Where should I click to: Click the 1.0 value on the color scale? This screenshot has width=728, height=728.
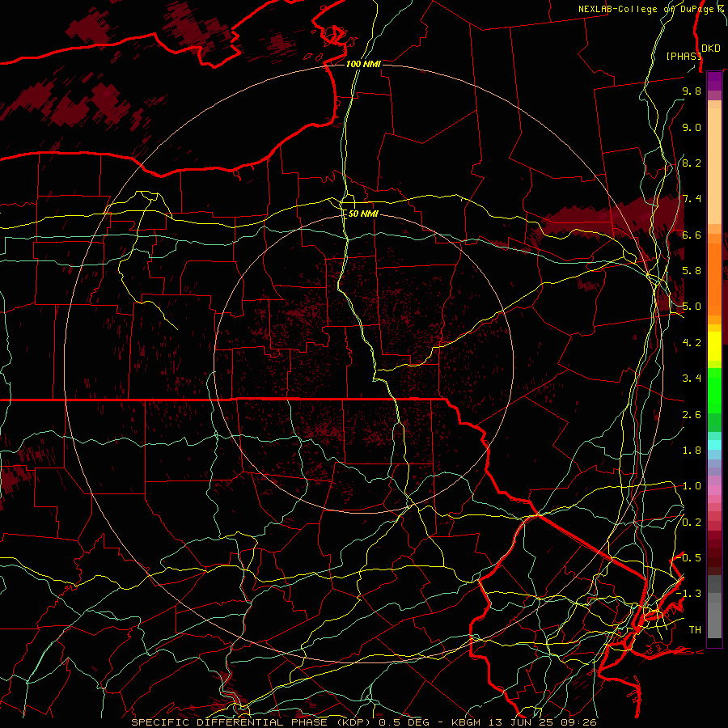692,486
